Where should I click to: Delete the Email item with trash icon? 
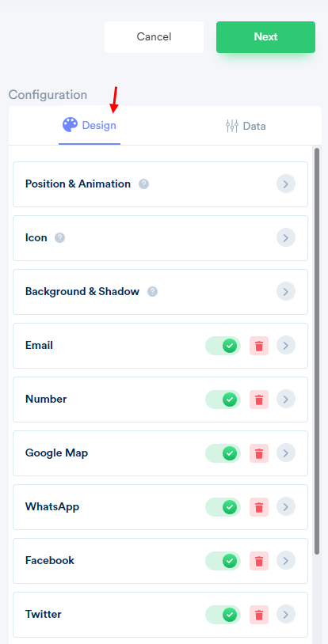click(259, 346)
